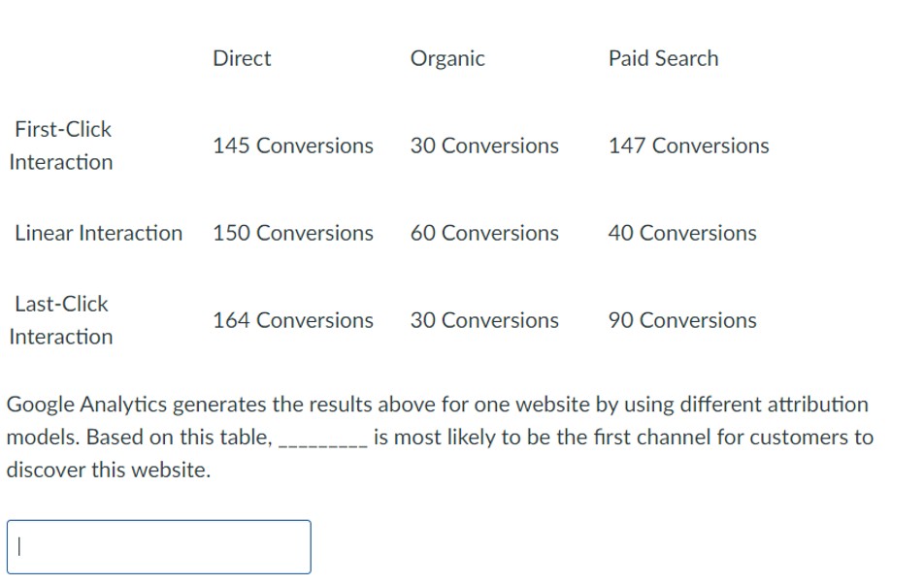Viewport: 924px width, 585px height.
Task: Select the Paid Search column header
Action: click(x=664, y=58)
